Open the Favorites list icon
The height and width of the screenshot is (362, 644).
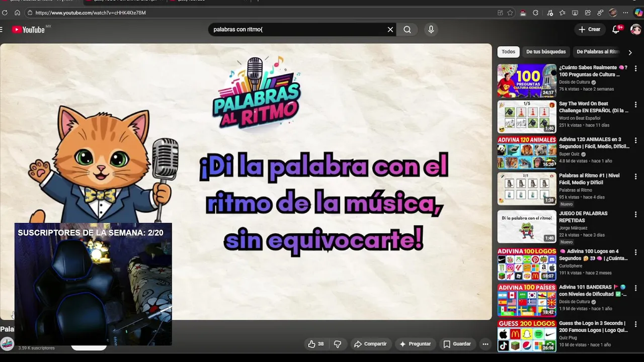(562, 13)
